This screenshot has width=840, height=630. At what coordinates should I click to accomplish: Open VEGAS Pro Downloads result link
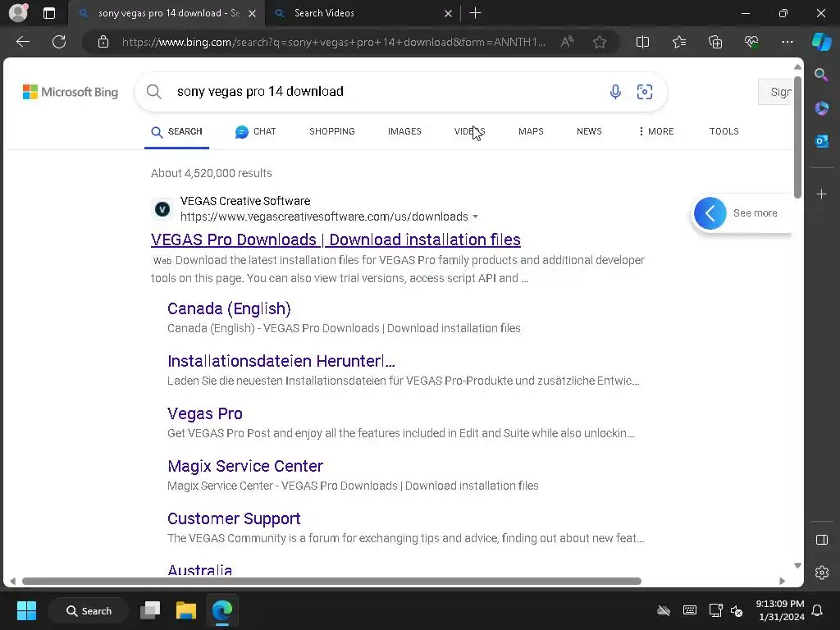336,240
